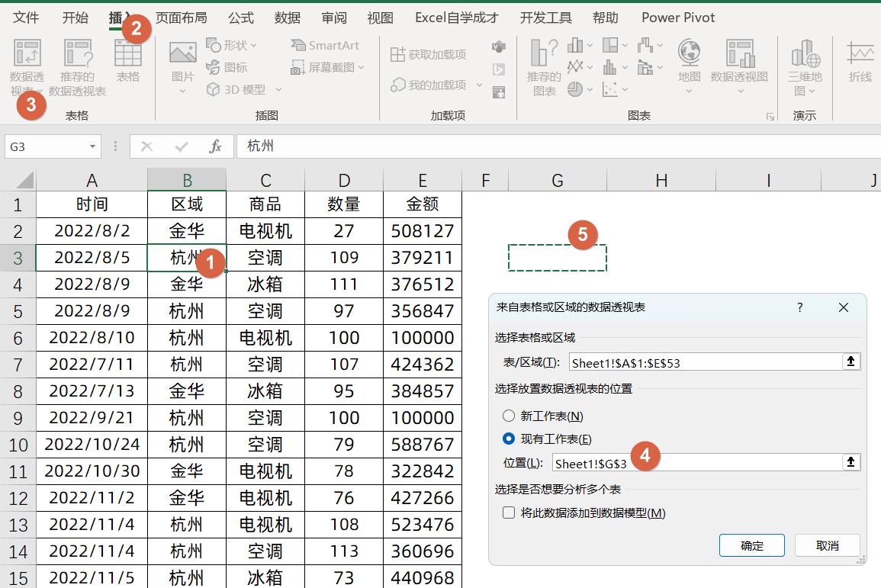Screen dimensions: 881x588
Task: Open the Power Pivot tab
Action: [677, 17]
